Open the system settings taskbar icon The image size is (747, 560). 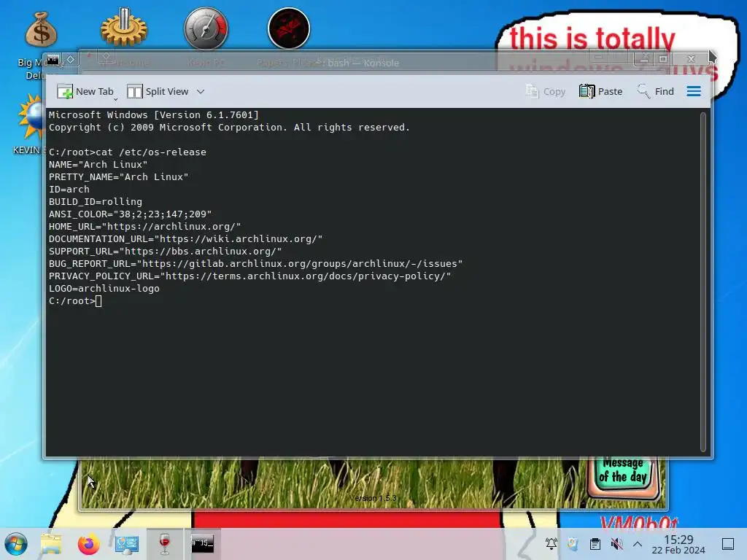coord(127,544)
